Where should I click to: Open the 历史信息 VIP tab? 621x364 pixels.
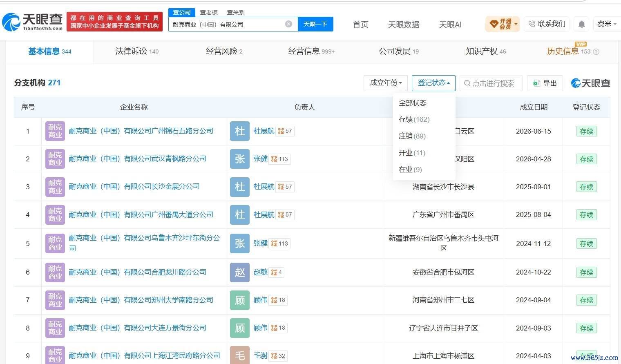569,51
